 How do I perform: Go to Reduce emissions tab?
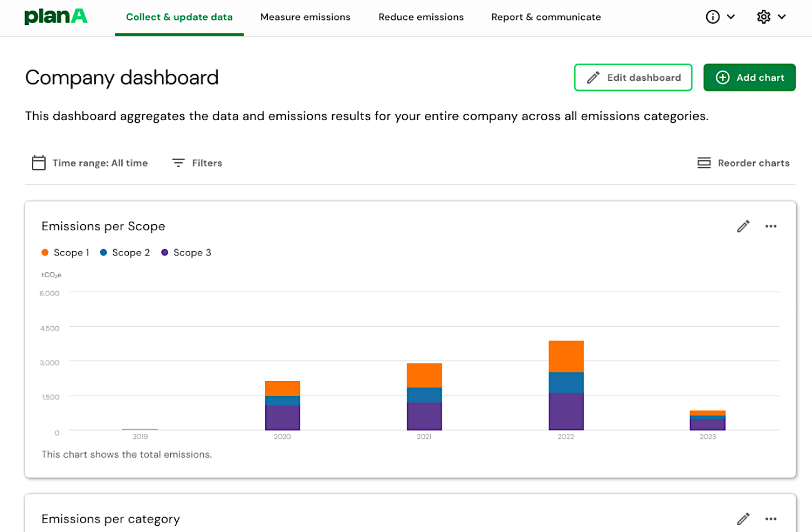[x=421, y=18]
